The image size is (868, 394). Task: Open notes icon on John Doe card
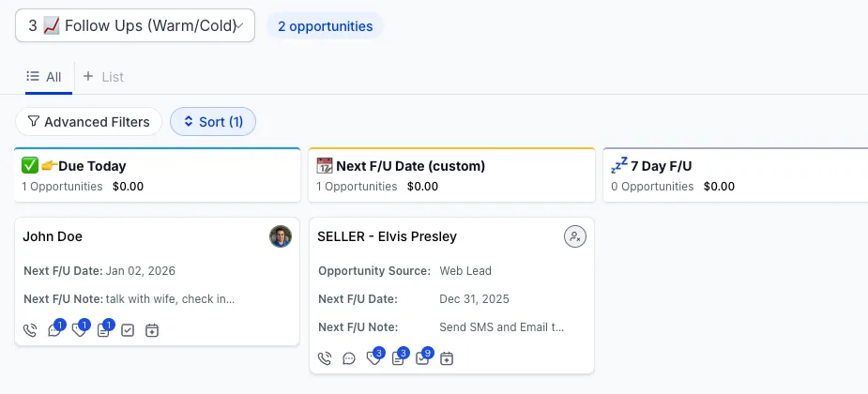coord(103,330)
